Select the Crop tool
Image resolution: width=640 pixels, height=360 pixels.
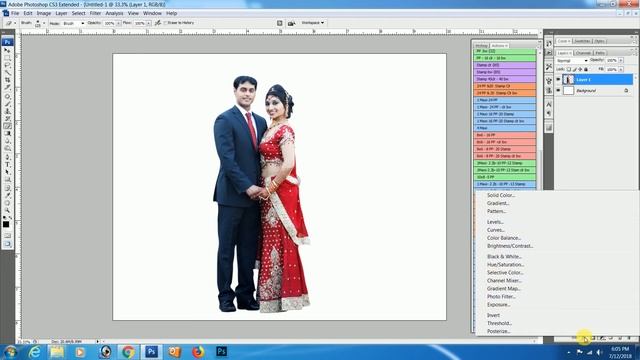click(x=7, y=80)
